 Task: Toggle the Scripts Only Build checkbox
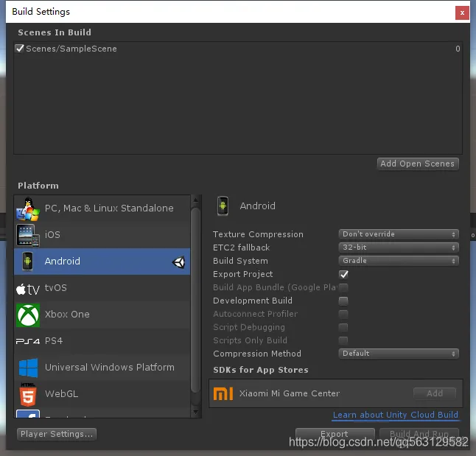point(343,340)
